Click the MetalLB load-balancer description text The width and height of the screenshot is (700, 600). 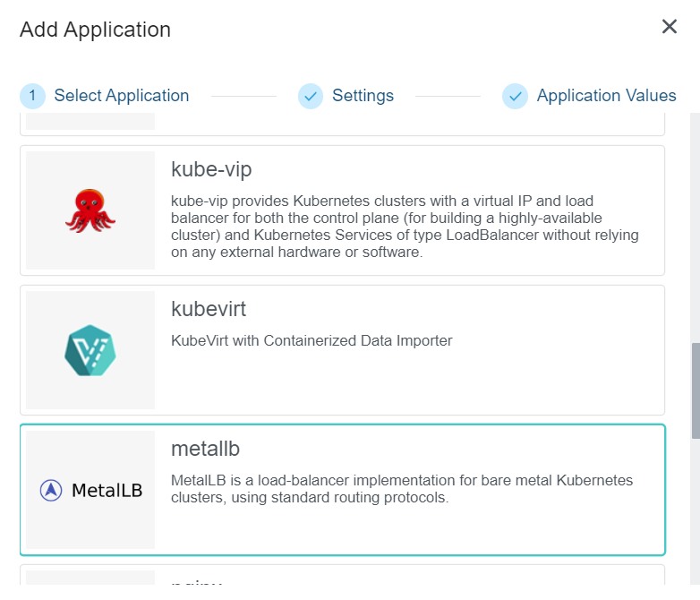pyautogui.click(x=401, y=489)
